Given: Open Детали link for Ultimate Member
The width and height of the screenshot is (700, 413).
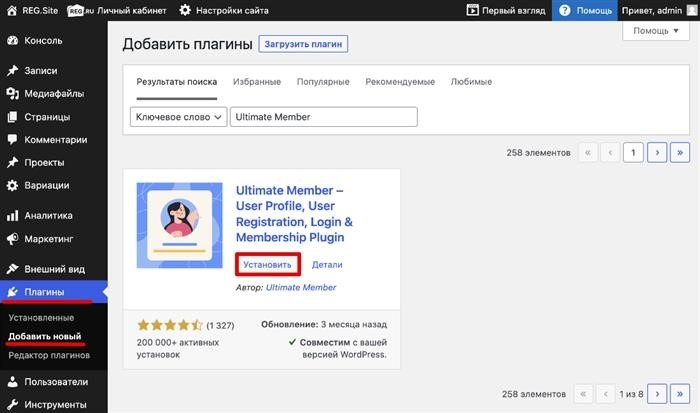Looking at the screenshot, I should point(327,265).
